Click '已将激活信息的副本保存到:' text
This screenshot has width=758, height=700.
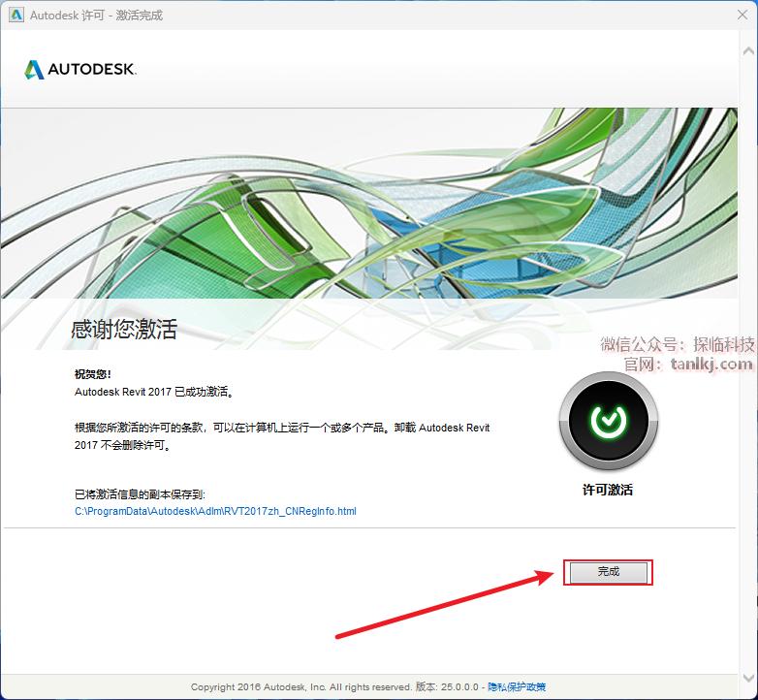click(x=140, y=494)
